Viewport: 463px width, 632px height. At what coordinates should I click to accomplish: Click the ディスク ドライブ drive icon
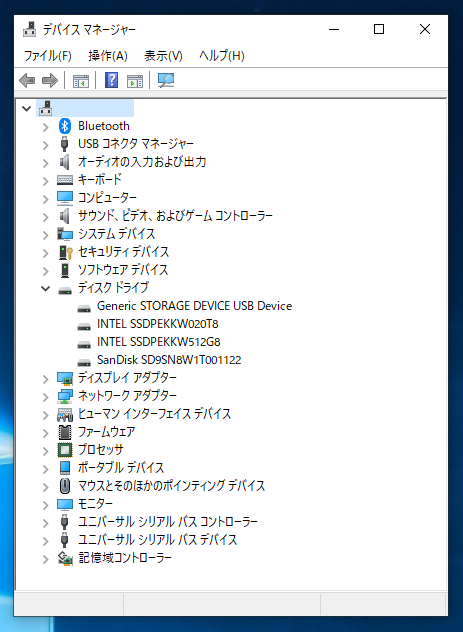[65, 290]
